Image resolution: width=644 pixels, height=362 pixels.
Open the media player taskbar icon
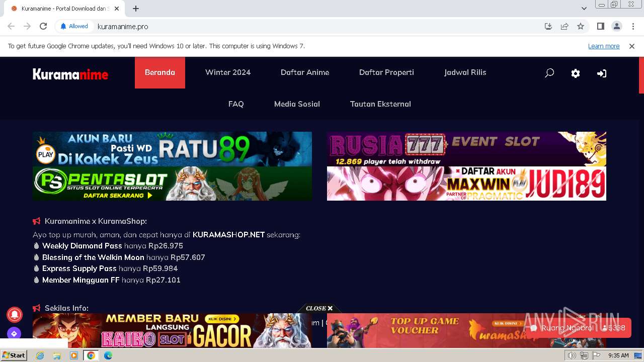(74, 355)
